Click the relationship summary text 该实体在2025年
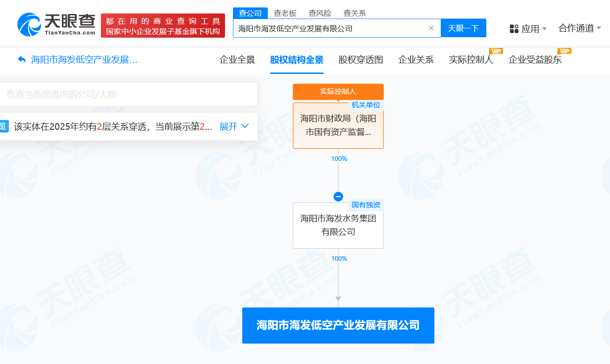Viewport: 610px width, 364px height. click(x=113, y=126)
